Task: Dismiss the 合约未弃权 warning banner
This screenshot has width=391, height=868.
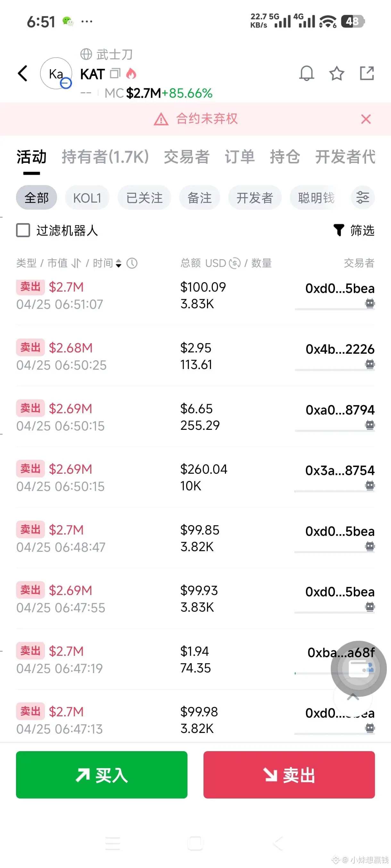Action: (x=366, y=119)
